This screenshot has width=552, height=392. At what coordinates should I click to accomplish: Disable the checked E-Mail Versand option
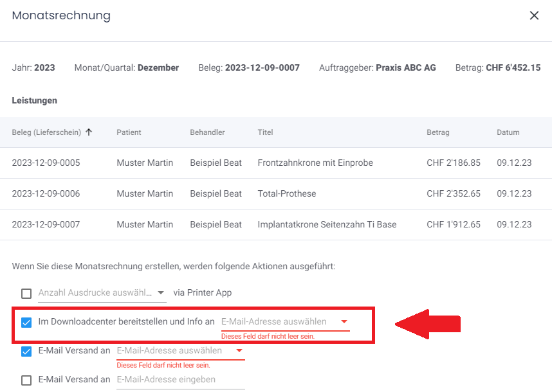[26, 351]
